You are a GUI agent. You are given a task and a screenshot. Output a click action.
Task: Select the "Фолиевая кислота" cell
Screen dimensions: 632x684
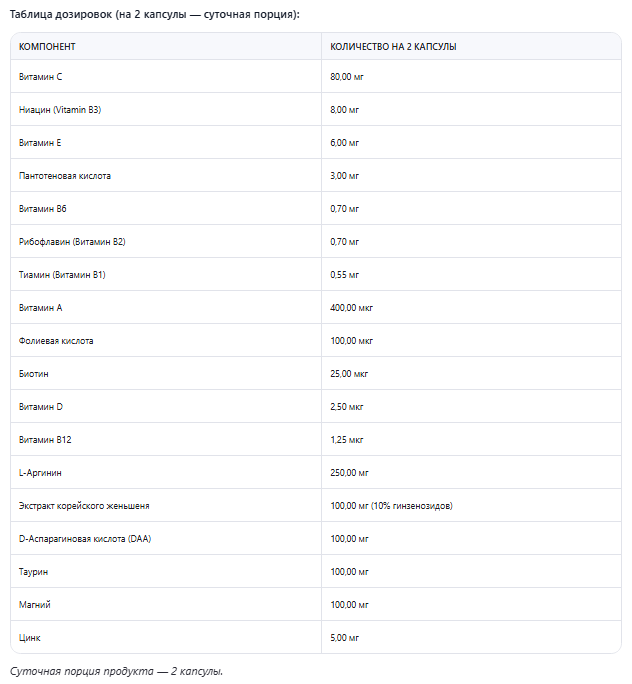tap(56, 341)
